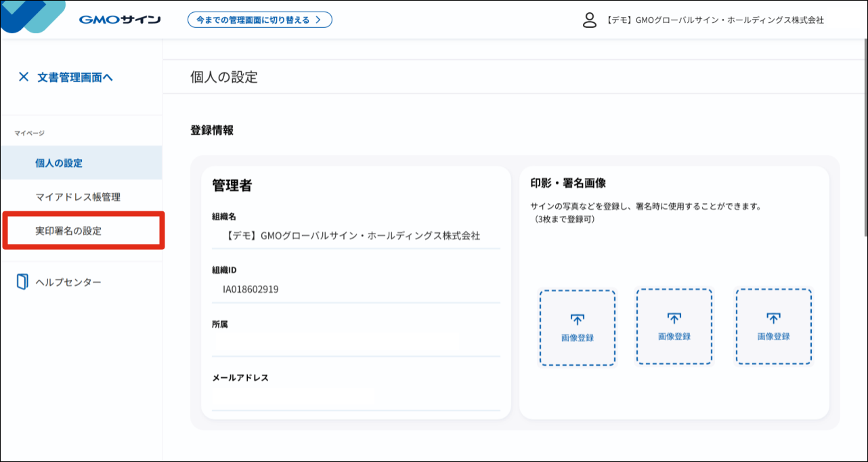Image resolution: width=868 pixels, height=462 pixels.
Task: Select 実印署名の設定 highlighted menu item
Action: tap(69, 231)
